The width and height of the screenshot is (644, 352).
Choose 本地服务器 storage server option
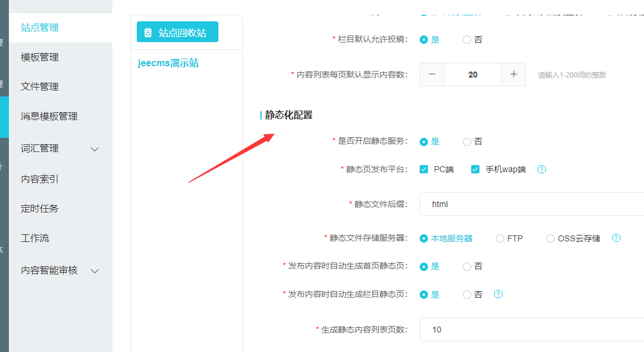coord(424,238)
